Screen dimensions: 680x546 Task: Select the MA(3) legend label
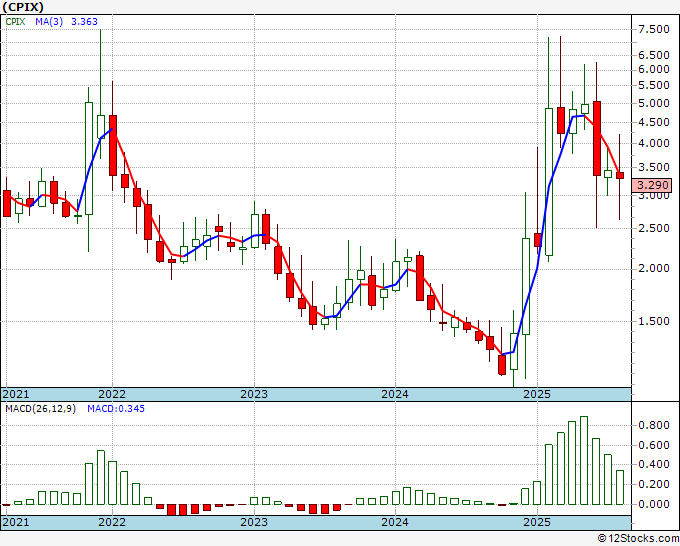[x=49, y=22]
